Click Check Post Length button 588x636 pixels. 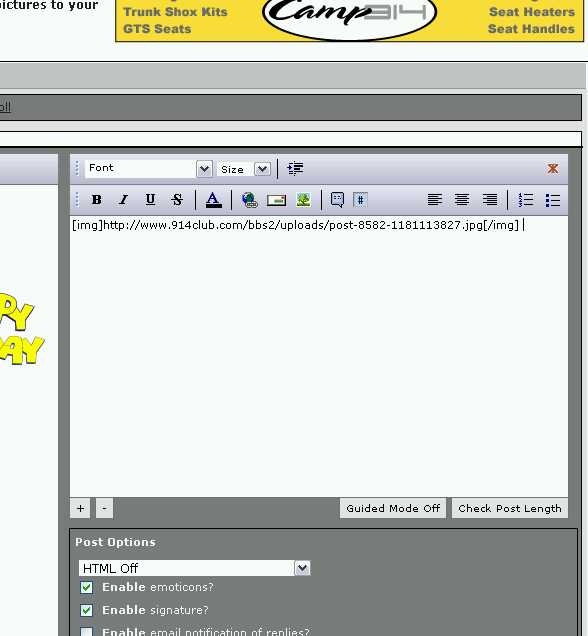tap(510, 508)
